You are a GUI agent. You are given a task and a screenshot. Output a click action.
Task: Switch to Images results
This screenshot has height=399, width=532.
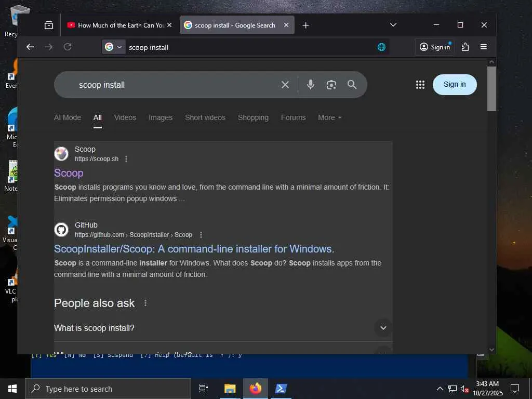pyautogui.click(x=161, y=117)
